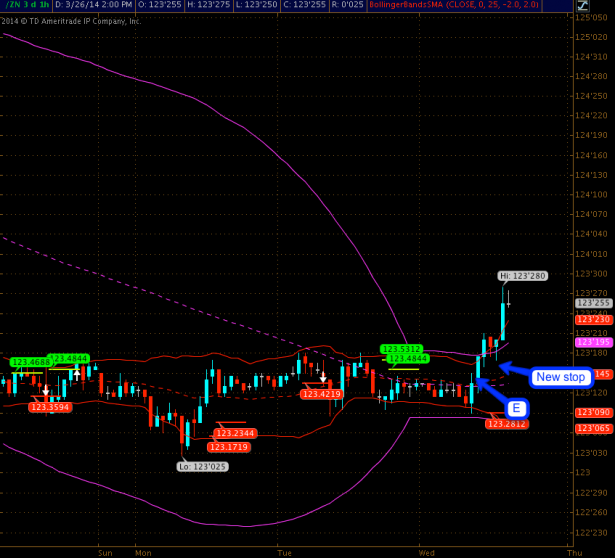Click the white down-arrow marker above 123.4219
The height and width of the screenshot is (558, 615).
click(x=323, y=377)
